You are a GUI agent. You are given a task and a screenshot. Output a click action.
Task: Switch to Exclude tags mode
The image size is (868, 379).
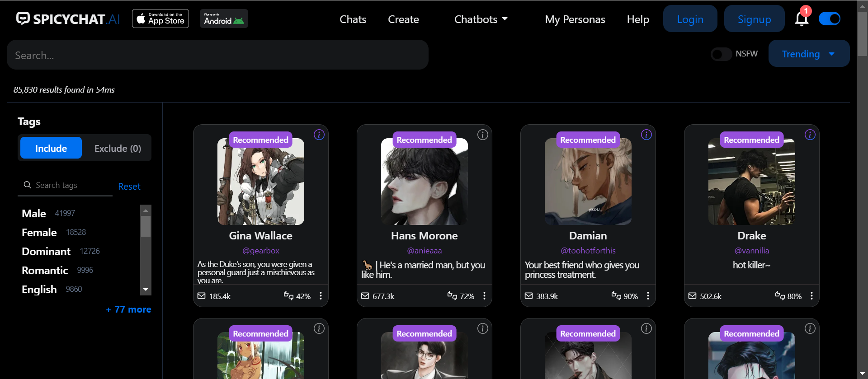[118, 148]
